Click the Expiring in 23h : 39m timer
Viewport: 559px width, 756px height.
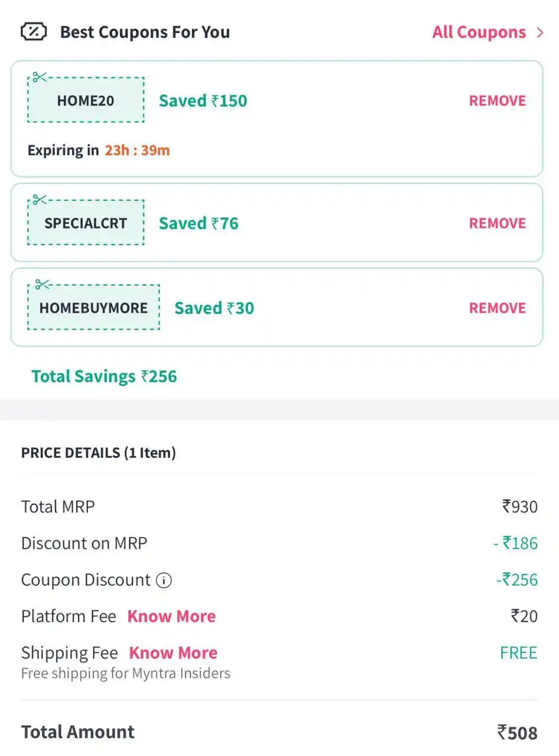[99, 151]
